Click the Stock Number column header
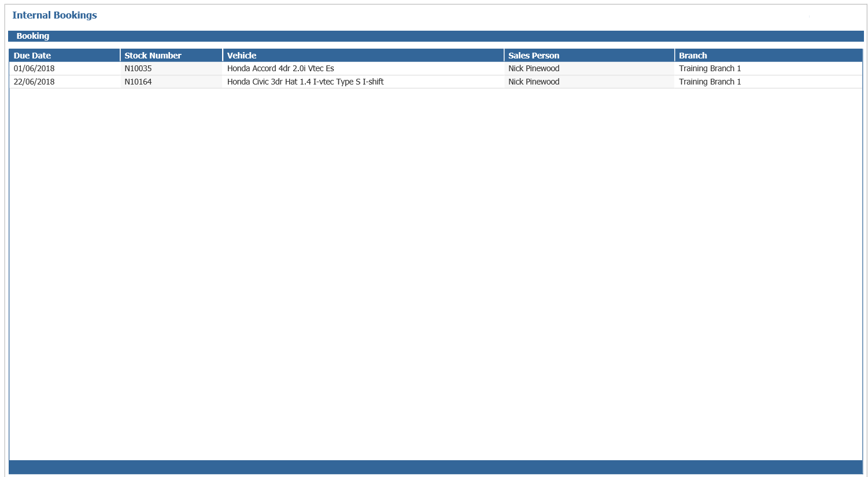The height and width of the screenshot is (477, 868). (x=153, y=56)
